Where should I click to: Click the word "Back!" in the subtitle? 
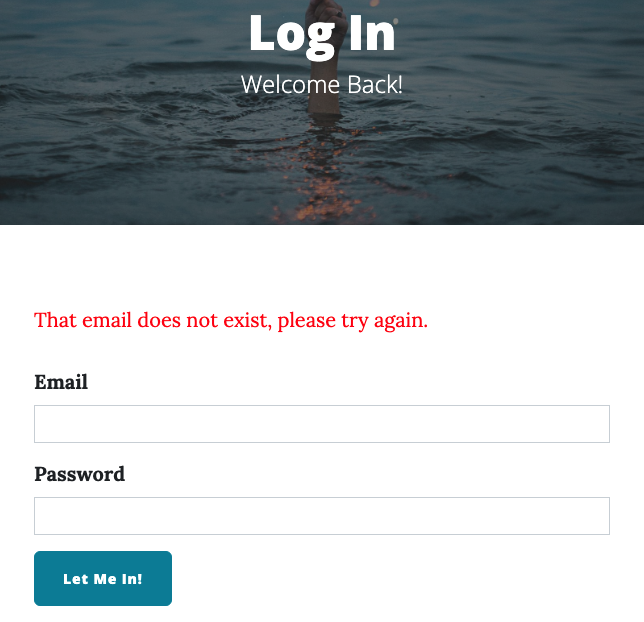click(375, 85)
